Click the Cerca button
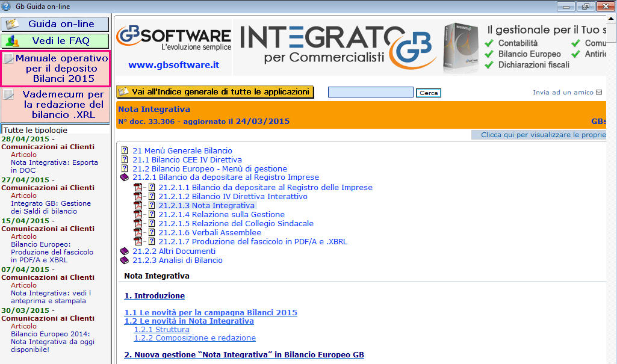Image resolution: width=617 pixels, height=364 pixels. pyautogui.click(x=429, y=93)
